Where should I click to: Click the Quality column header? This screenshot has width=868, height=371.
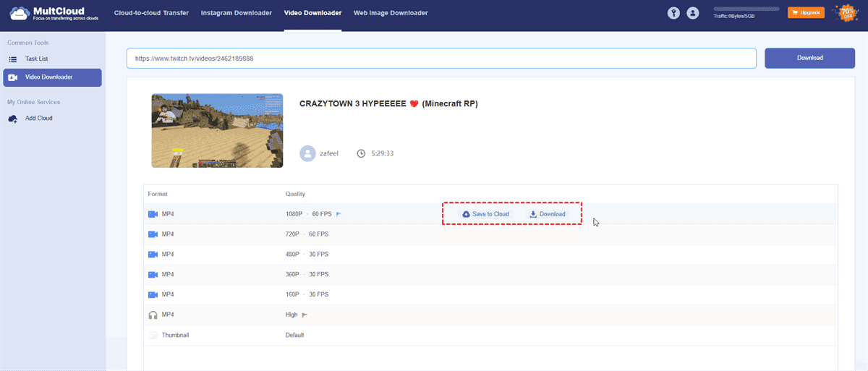pyautogui.click(x=296, y=194)
